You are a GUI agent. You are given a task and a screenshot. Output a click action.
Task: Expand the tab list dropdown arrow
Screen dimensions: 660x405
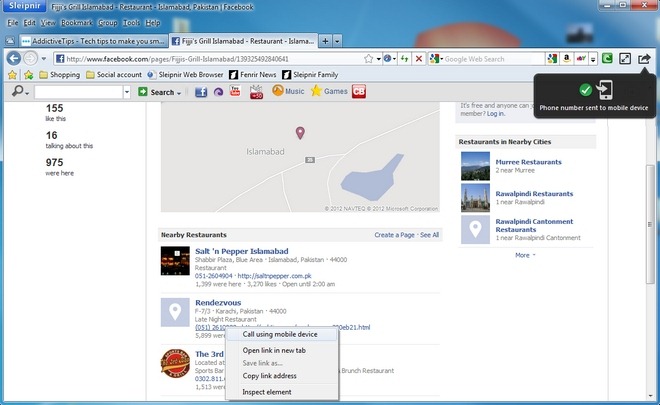point(337,41)
